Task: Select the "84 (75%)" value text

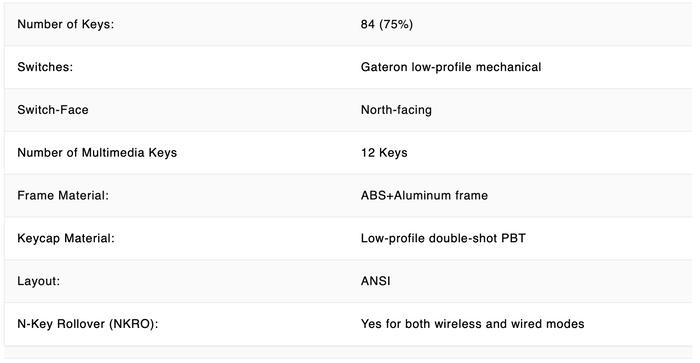Action: point(387,24)
